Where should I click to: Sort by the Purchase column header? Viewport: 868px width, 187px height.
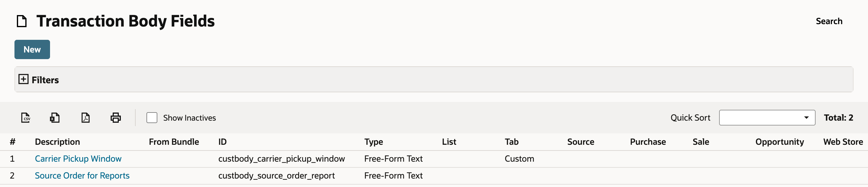[648, 142]
